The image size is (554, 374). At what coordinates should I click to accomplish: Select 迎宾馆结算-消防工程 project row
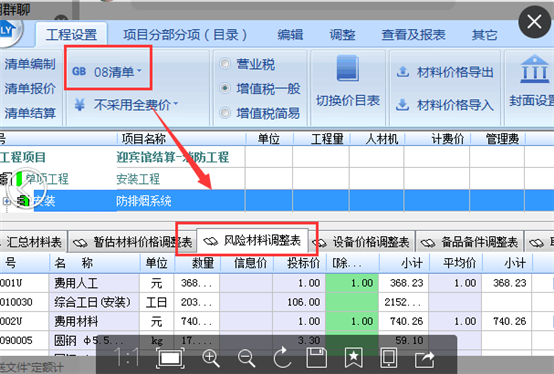(172, 157)
